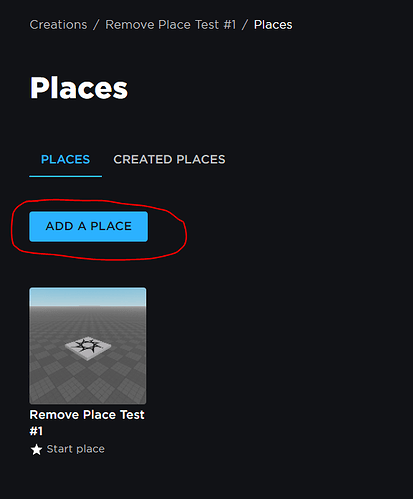Open the Remove Place Test #1 thumbnail
This screenshot has width=413, height=499.
88,346
